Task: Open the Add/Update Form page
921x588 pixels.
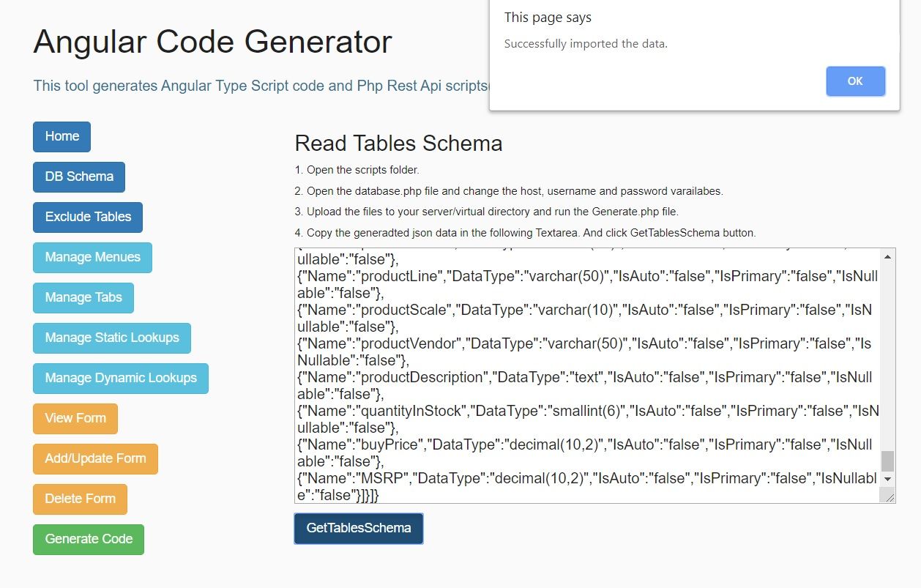Action: coord(95,459)
